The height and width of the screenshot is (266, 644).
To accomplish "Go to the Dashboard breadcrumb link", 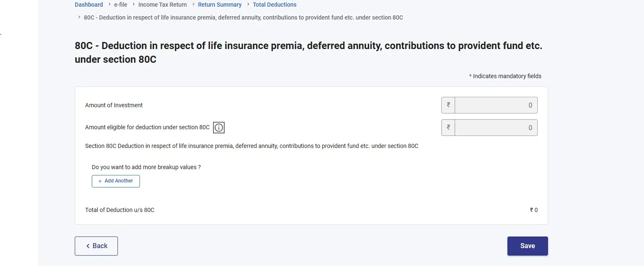I will tap(89, 5).
